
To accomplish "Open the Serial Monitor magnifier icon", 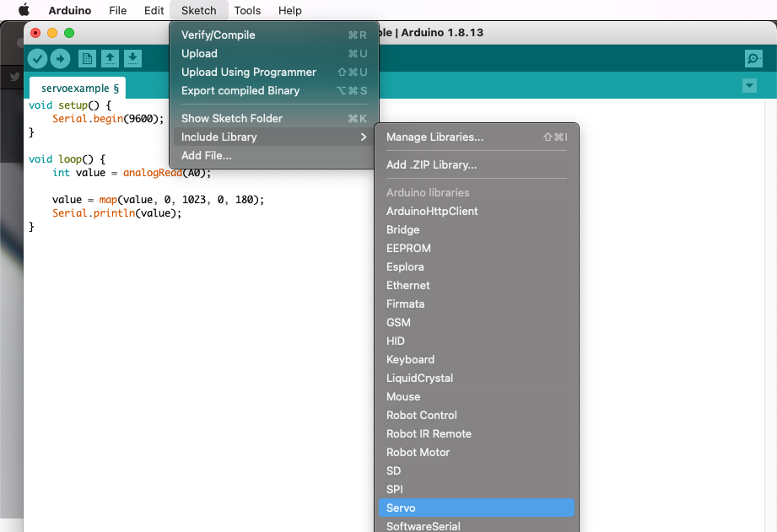I will tap(753, 58).
